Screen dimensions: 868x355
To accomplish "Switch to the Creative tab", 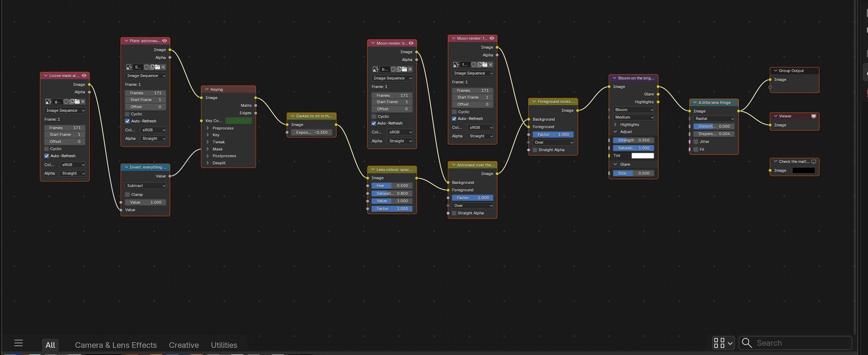I will [183, 345].
